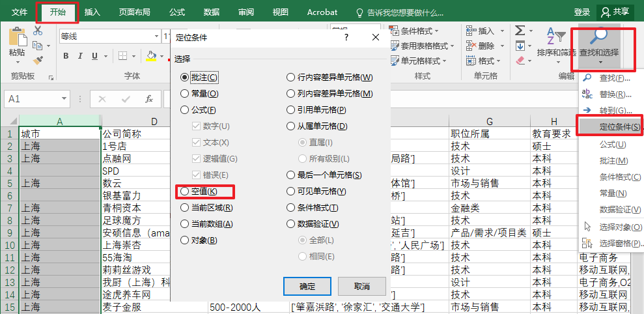Expand the Copy dropdown arrow
644x314 pixels.
(x=48, y=46)
